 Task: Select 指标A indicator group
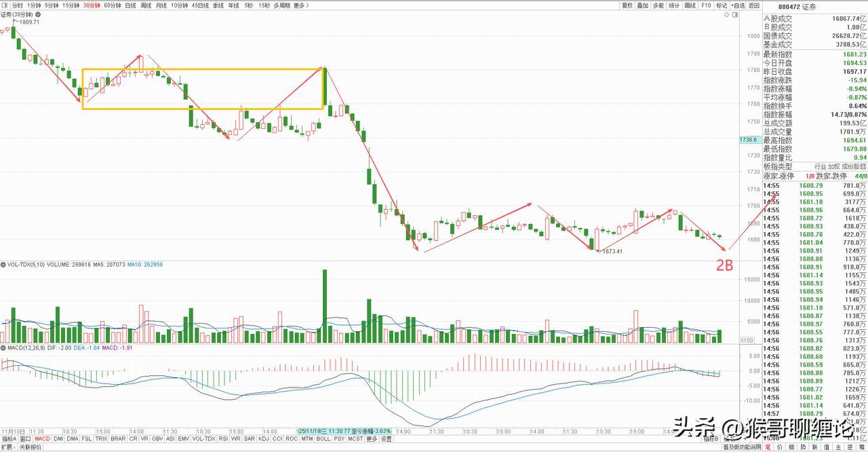(9, 438)
